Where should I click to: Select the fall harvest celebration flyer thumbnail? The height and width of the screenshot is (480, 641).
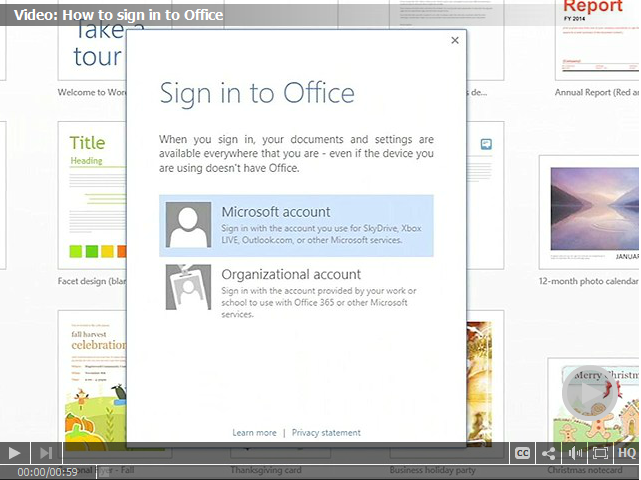pos(92,378)
